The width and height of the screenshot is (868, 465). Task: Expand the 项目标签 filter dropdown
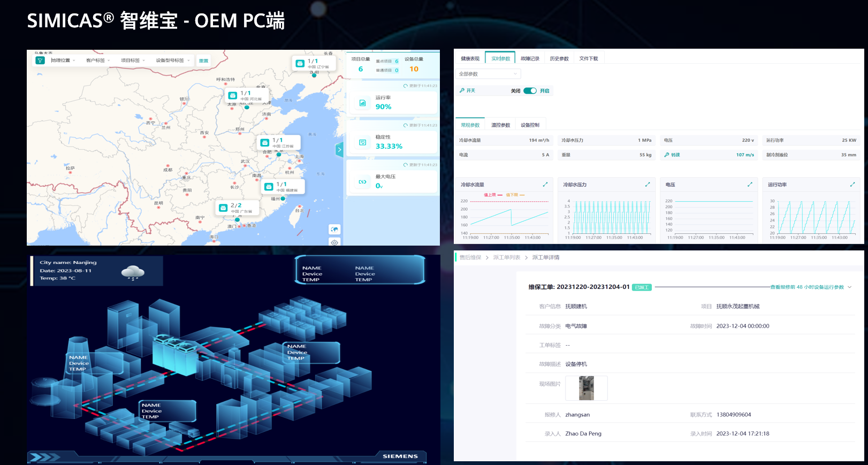133,60
